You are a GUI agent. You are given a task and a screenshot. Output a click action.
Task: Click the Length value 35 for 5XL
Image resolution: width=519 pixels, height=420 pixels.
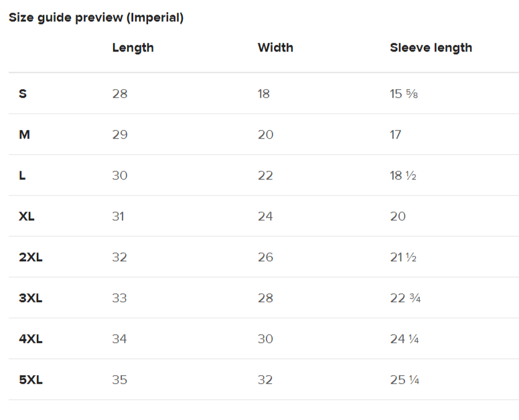119,380
